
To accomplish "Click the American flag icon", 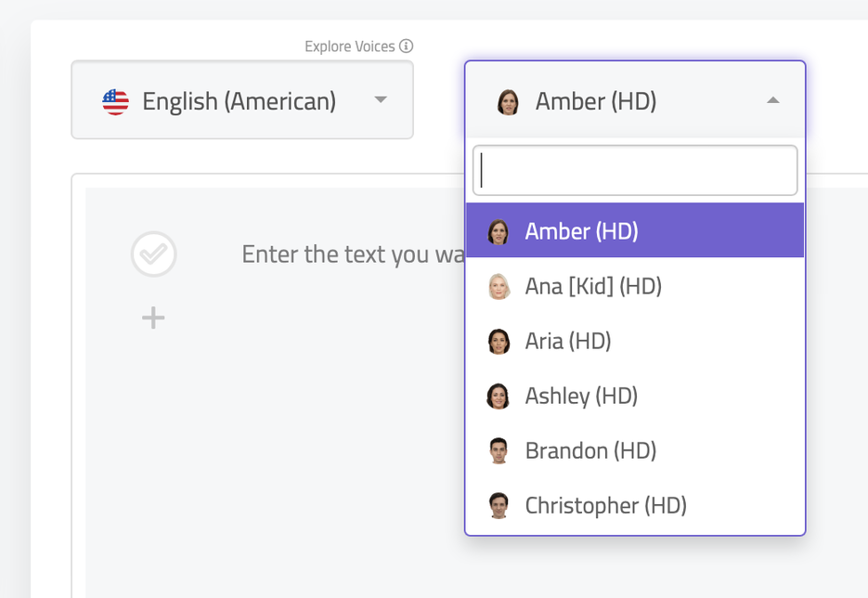I will [x=115, y=101].
